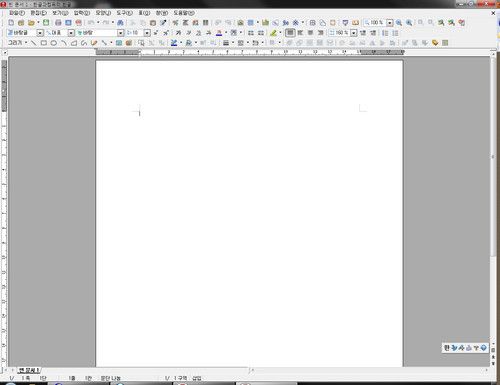
Task: Select the curve drawing tool
Action: [84, 43]
